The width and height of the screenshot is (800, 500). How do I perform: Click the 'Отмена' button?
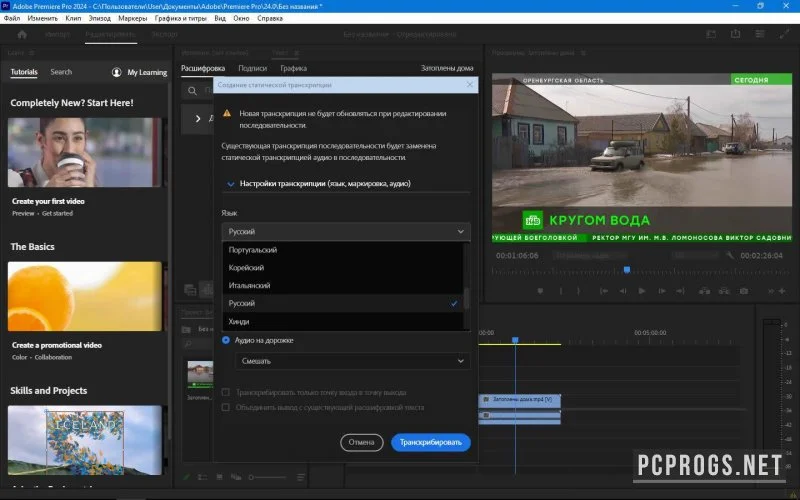[x=362, y=442]
